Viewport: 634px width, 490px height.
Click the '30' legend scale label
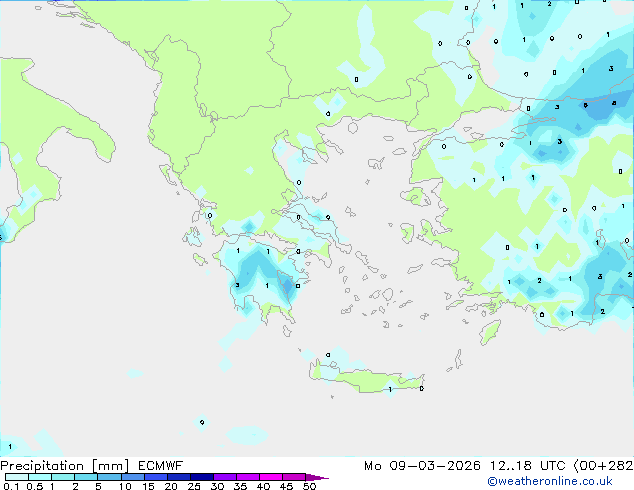pos(217,486)
